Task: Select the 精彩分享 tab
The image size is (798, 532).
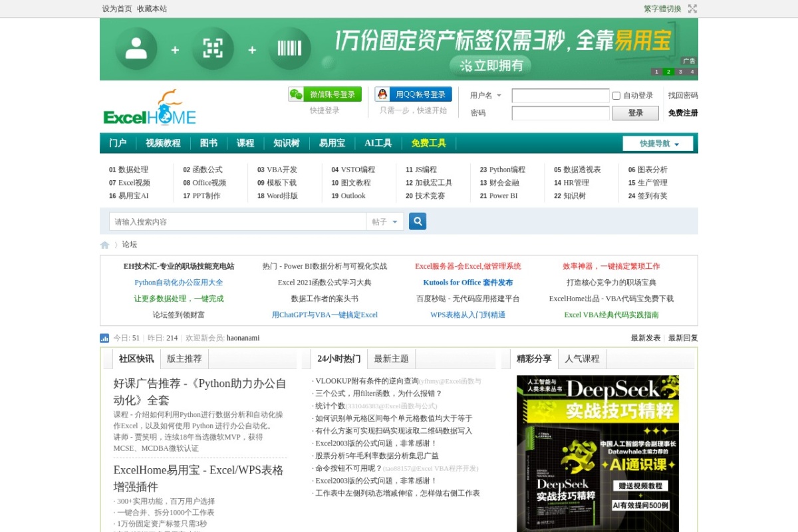Action: pos(534,359)
